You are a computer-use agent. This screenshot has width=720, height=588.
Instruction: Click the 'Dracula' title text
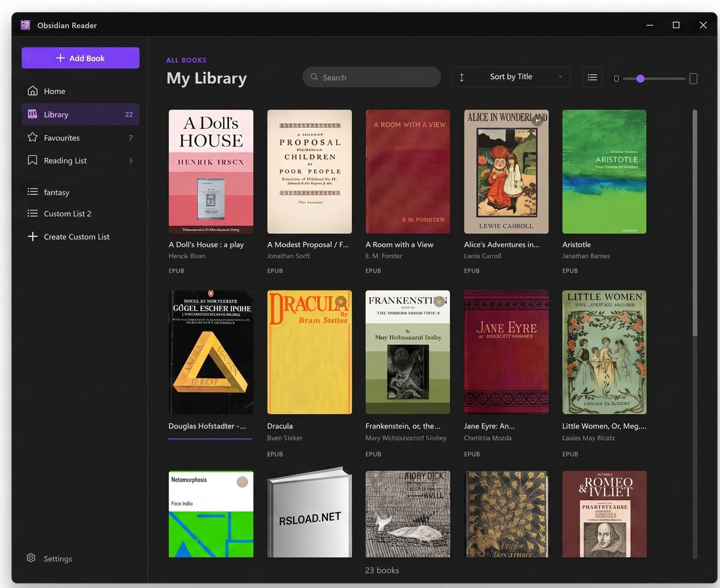pos(280,426)
